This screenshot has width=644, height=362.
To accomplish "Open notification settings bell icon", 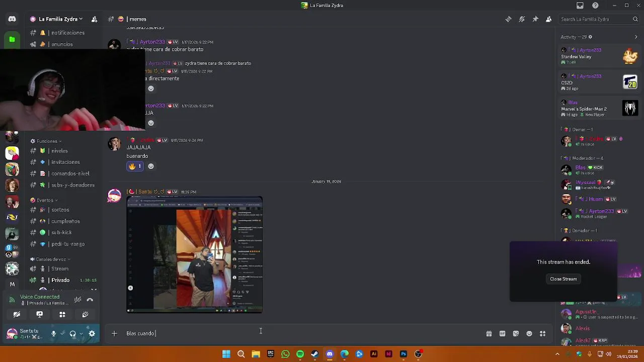I will tap(522, 19).
